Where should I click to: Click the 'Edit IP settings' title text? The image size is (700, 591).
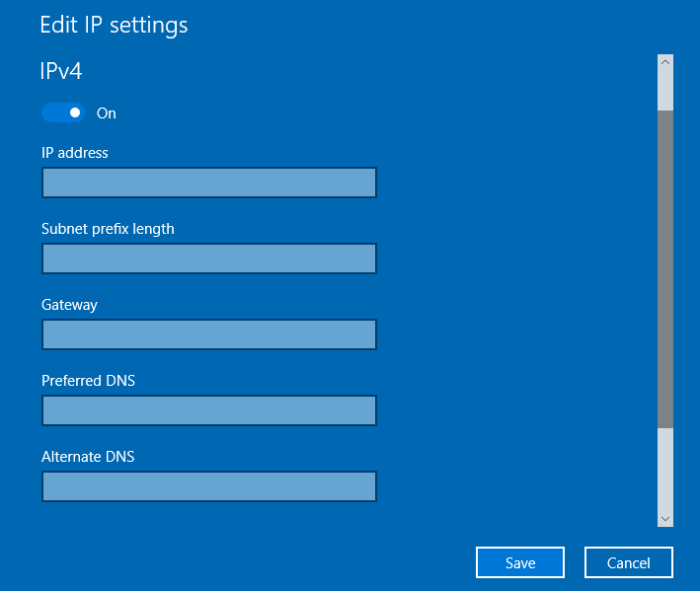pos(114,25)
